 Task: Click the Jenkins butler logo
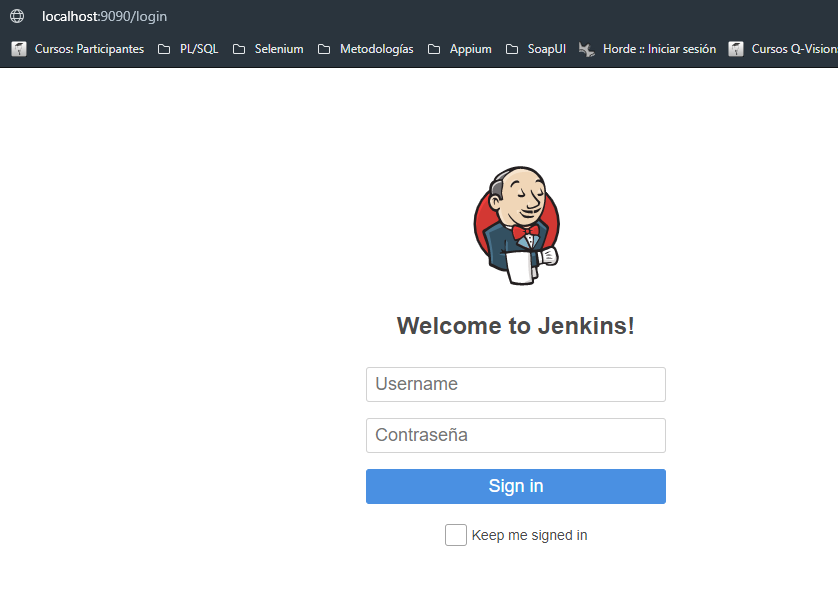pos(516,226)
